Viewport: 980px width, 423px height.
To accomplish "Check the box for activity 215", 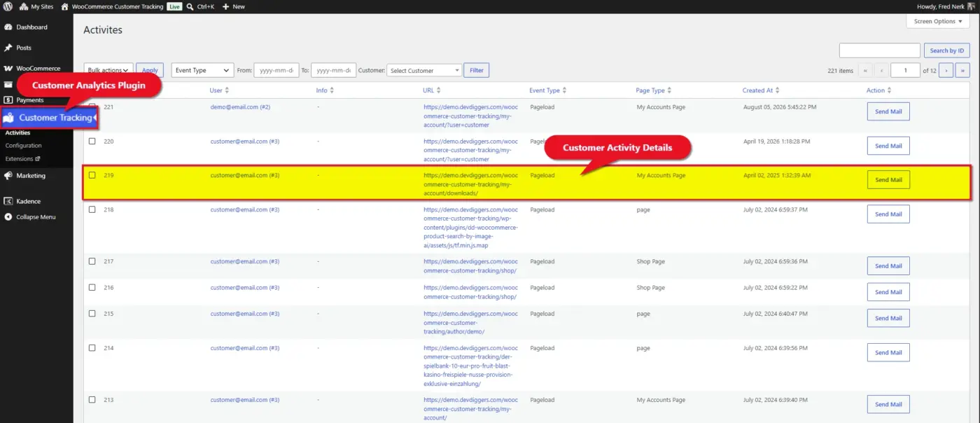I will (92, 314).
